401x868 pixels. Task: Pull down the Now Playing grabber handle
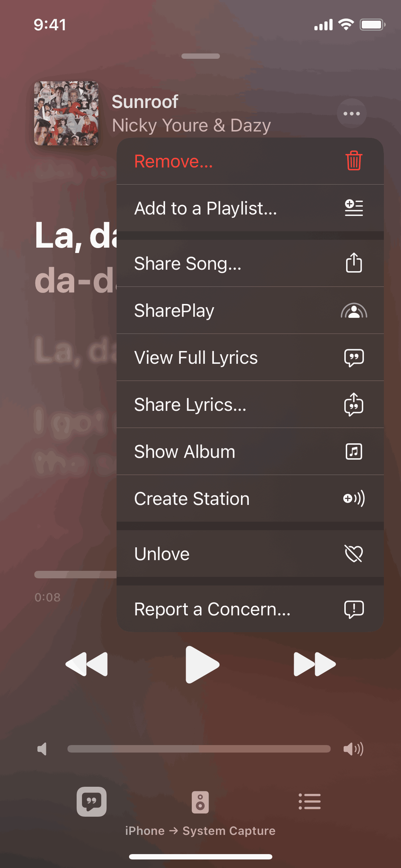(200, 56)
